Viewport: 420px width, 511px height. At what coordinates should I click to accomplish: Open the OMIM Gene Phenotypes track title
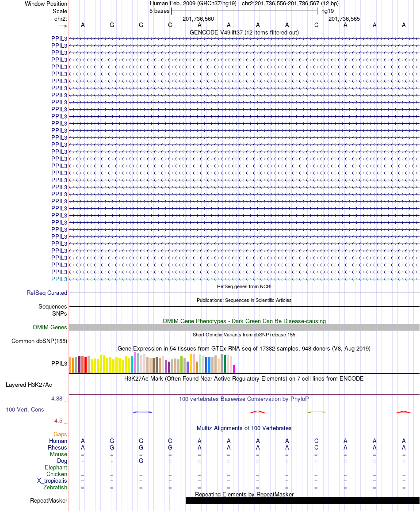point(244,321)
